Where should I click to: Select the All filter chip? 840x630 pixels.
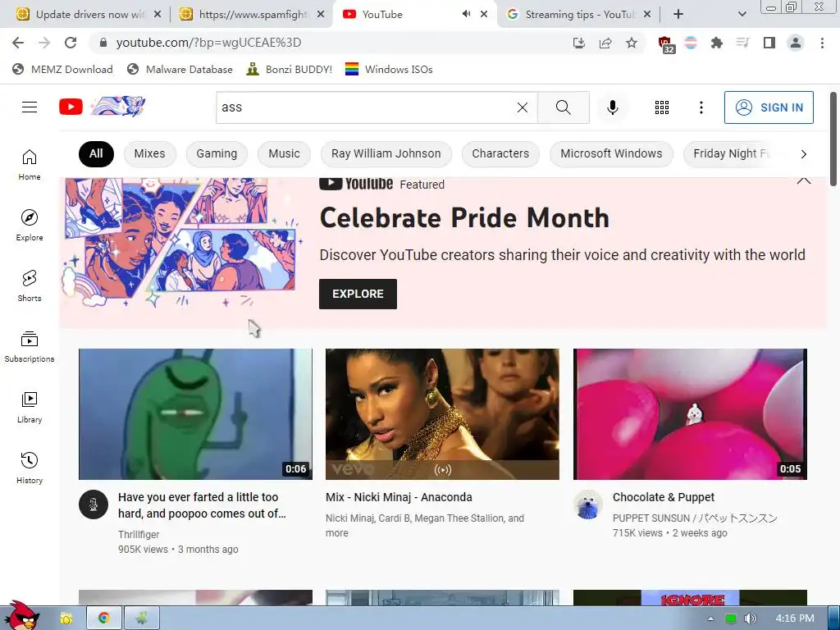[96, 153]
